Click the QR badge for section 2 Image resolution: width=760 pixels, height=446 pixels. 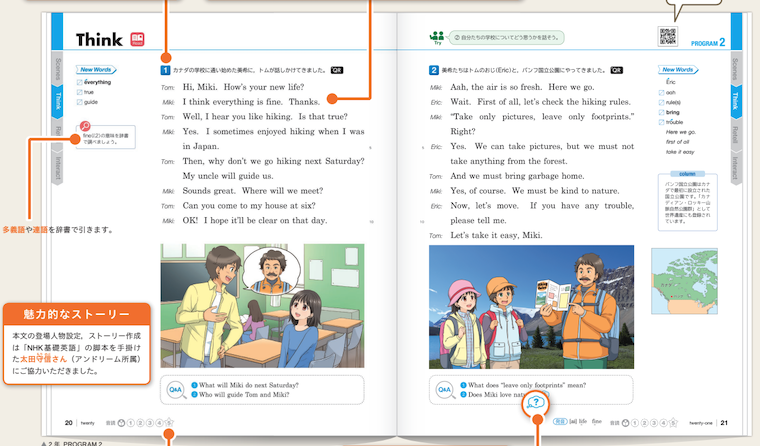[x=617, y=70]
